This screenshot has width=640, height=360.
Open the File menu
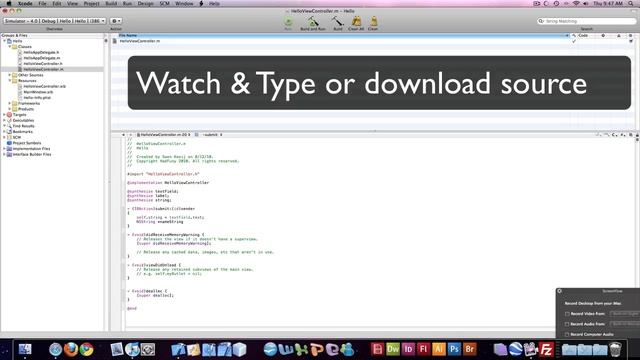(x=42, y=3)
